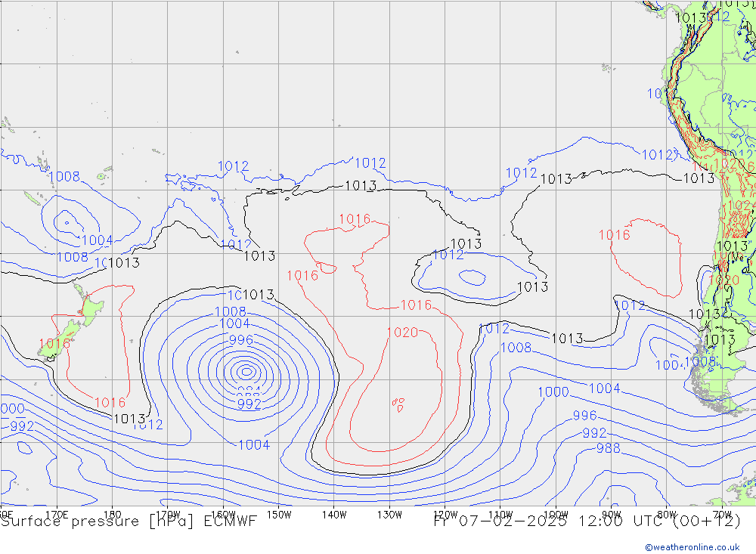Select the 130W longitude axis label
This screenshot has width=756, height=554.
point(389,515)
